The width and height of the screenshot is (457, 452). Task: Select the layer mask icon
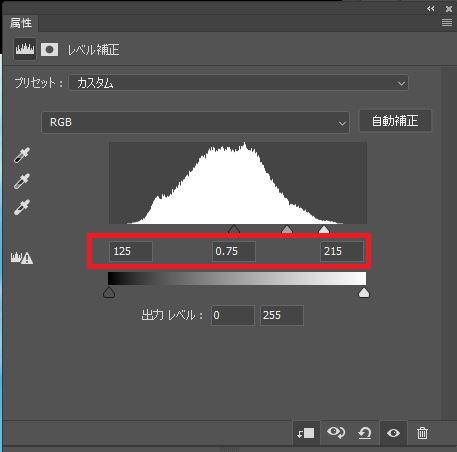(x=49, y=50)
